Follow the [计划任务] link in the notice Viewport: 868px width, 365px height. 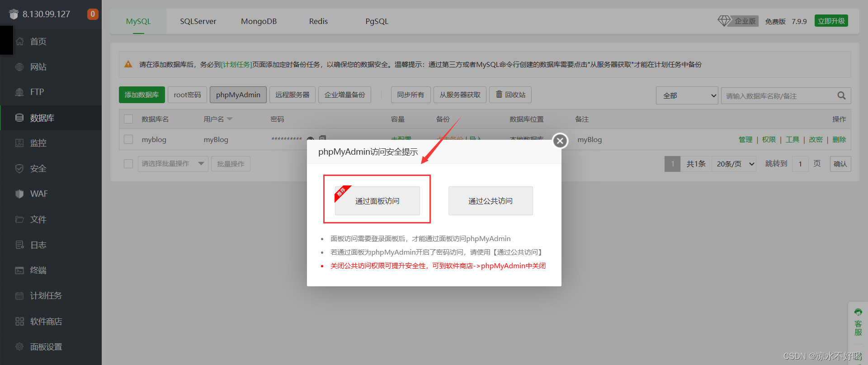point(236,64)
